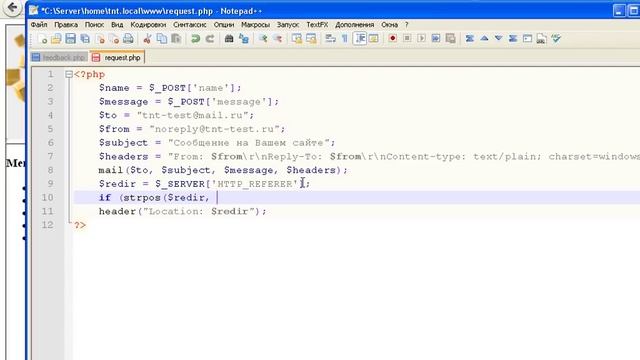The image size is (640, 360).
Task: Click the $headers assignment line
Action: (369, 156)
